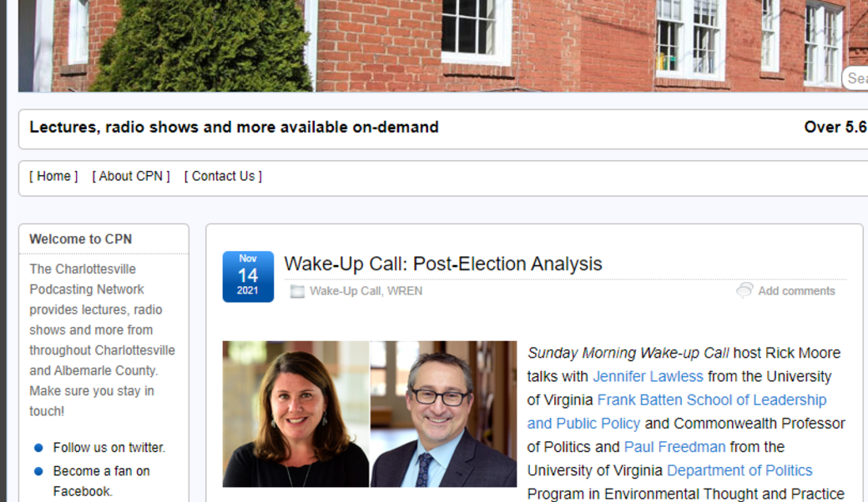This screenshot has height=502, width=868.
Task: Visit the Department of Politics link
Action: 739,470
